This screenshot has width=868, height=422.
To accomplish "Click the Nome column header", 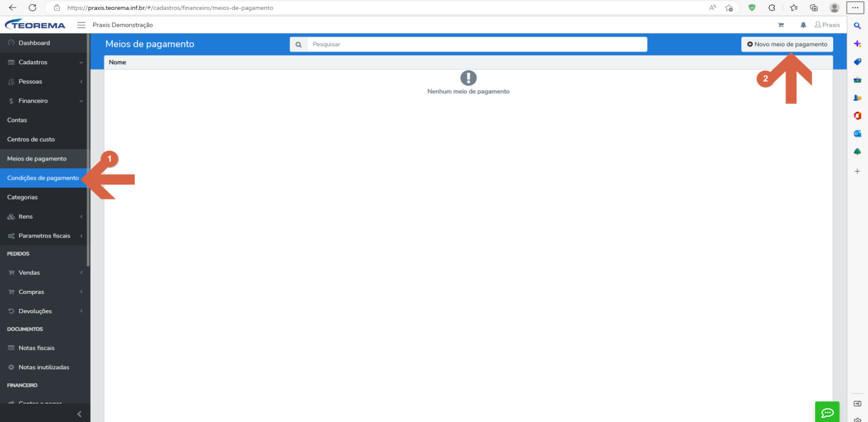I will 117,62.
